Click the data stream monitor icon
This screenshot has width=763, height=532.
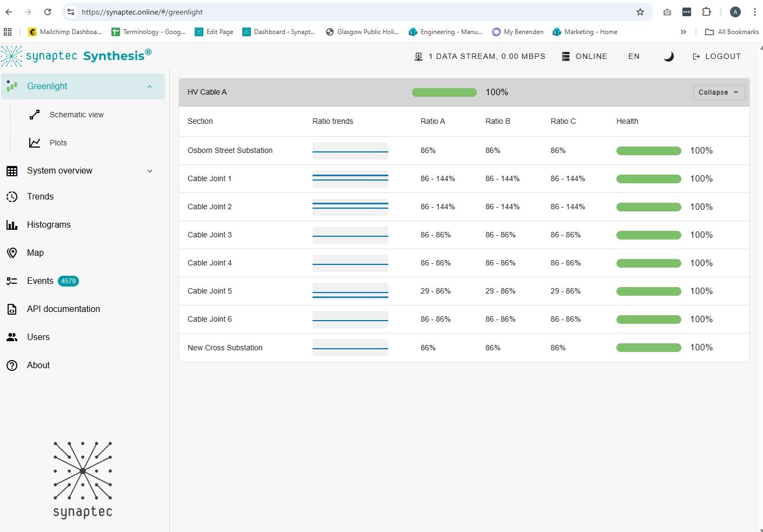(419, 56)
